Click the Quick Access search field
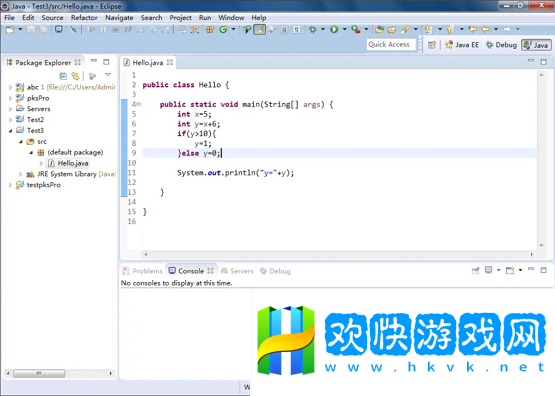 tap(391, 45)
